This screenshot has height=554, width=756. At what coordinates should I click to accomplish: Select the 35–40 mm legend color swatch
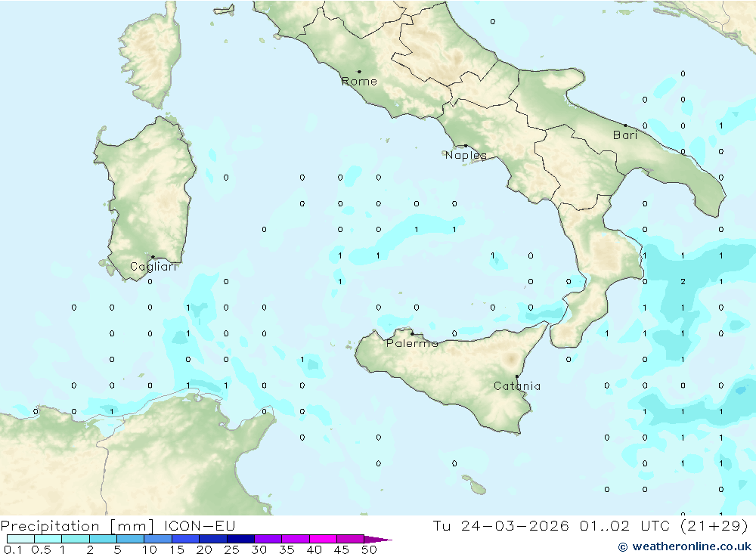click(x=296, y=539)
